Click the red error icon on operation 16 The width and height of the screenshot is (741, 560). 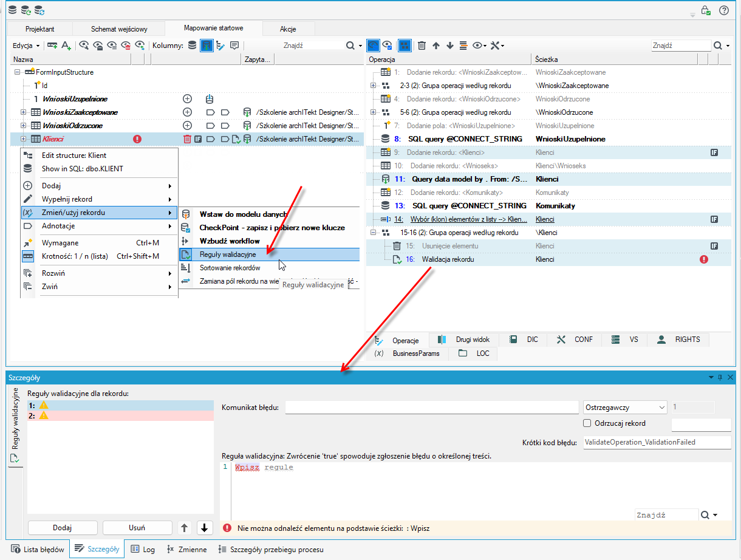pos(704,259)
